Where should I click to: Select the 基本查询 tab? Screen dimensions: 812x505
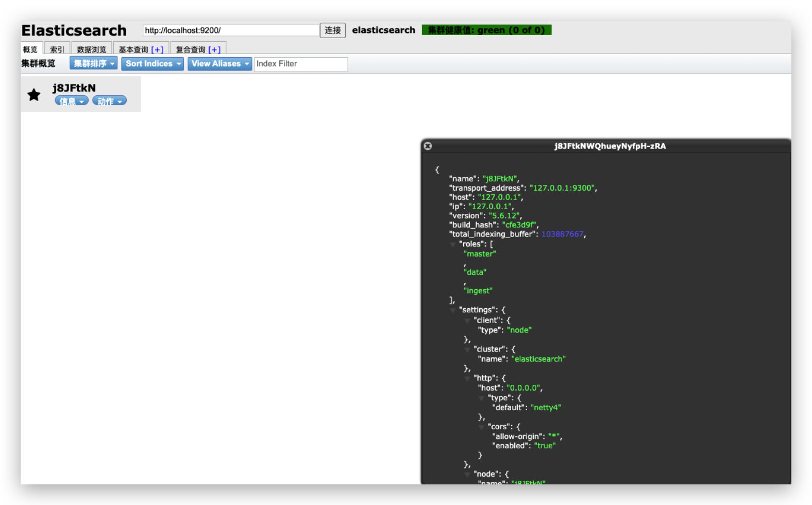[133, 49]
